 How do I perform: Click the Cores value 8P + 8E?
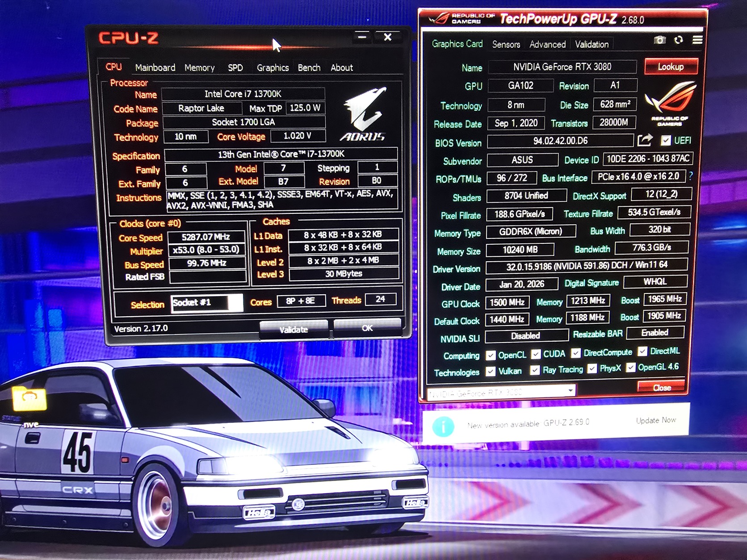coord(301,301)
